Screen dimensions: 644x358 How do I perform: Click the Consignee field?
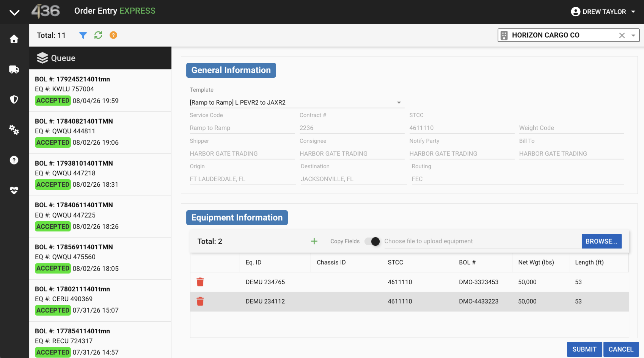[352, 154]
